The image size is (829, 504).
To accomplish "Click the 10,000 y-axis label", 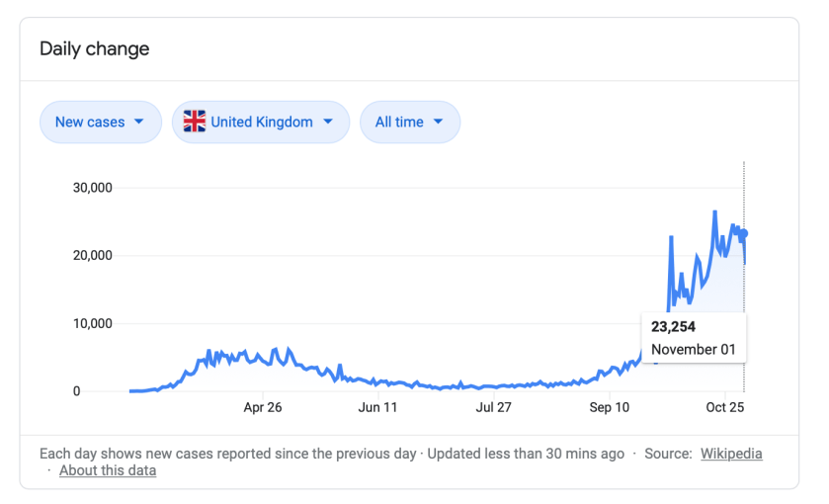I will (93, 324).
